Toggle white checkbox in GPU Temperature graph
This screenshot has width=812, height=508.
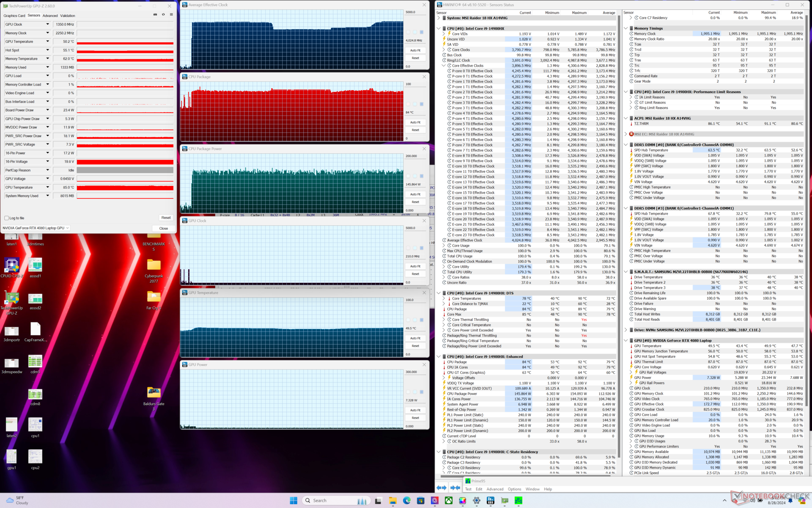(408, 320)
